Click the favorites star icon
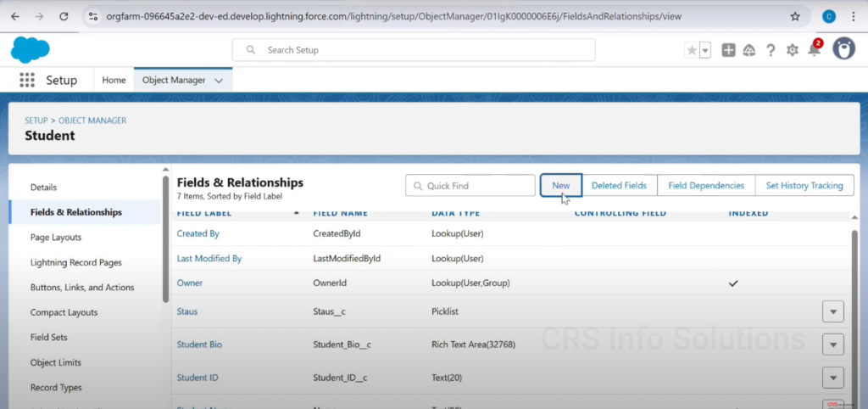The image size is (868, 409). (692, 50)
